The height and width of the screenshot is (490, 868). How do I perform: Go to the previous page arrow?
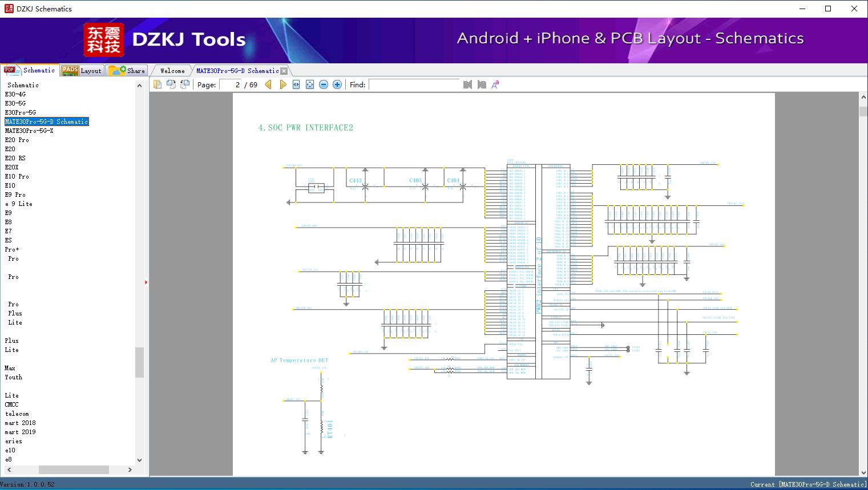coord(268,84)
